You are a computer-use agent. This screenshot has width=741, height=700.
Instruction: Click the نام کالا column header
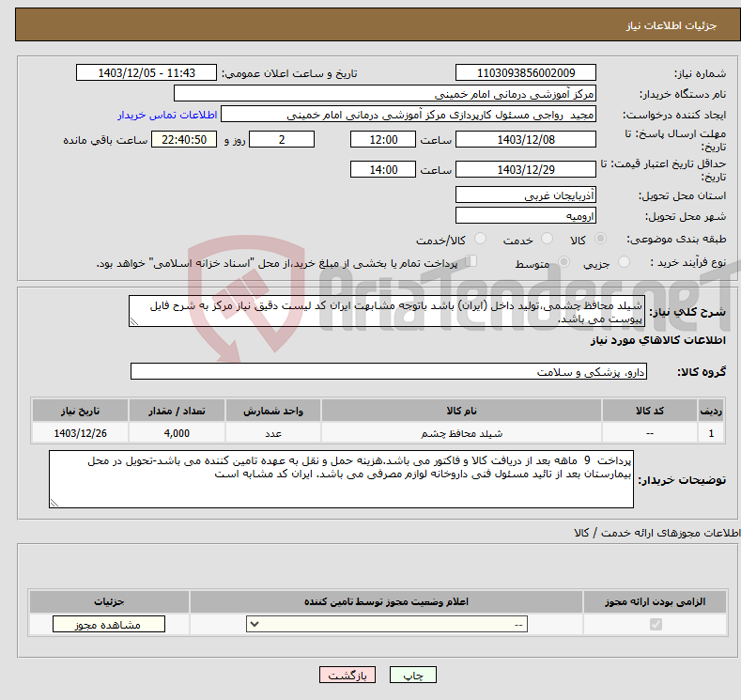tap(461, 411)
